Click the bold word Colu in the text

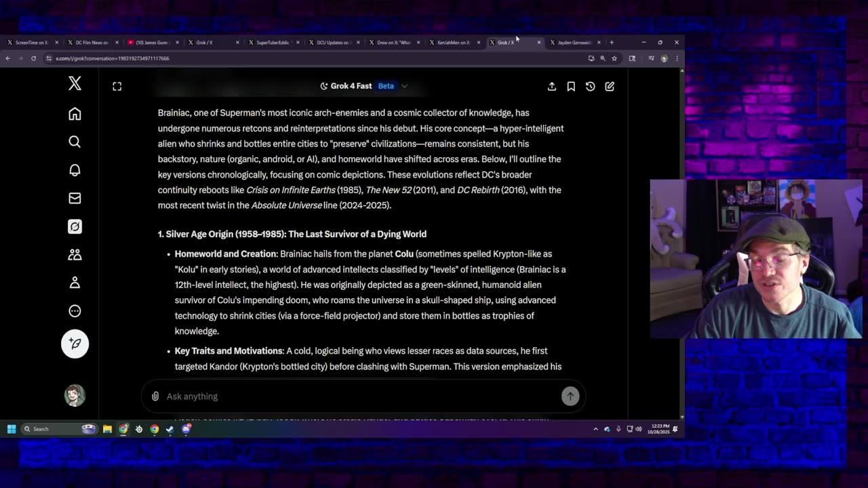[x=404, y=253]
